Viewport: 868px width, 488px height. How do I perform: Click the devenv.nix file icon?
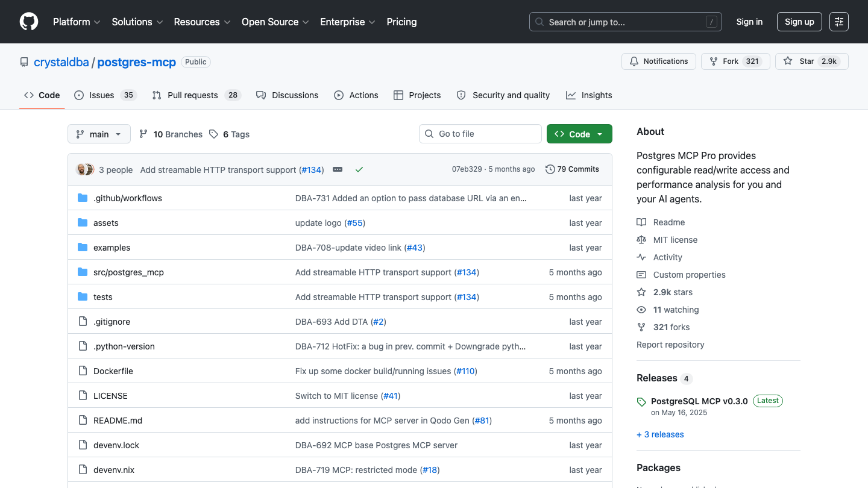(83, 470)
